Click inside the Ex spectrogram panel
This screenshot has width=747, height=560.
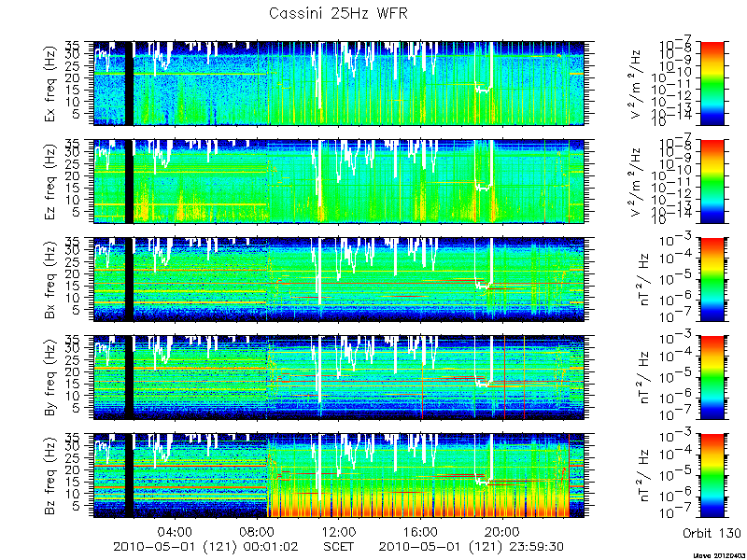[x=338, y=83]
